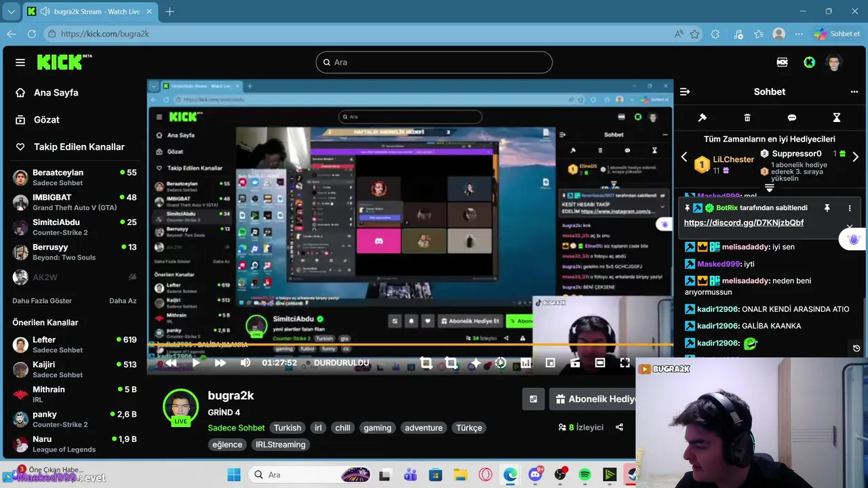
Task: Open the bugra2k Stream browser tab
Action: coord(91,12)
